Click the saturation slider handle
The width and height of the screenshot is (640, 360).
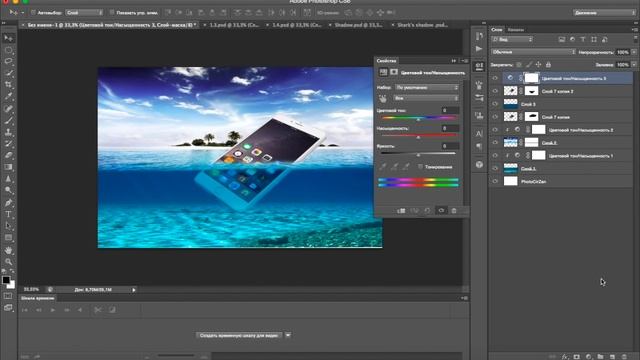coord(418,137)
